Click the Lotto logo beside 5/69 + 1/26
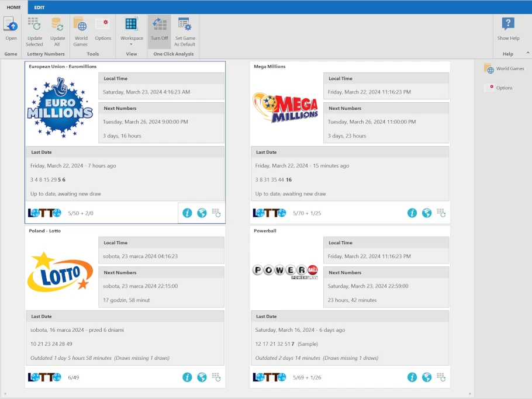 tap(270, 377)
